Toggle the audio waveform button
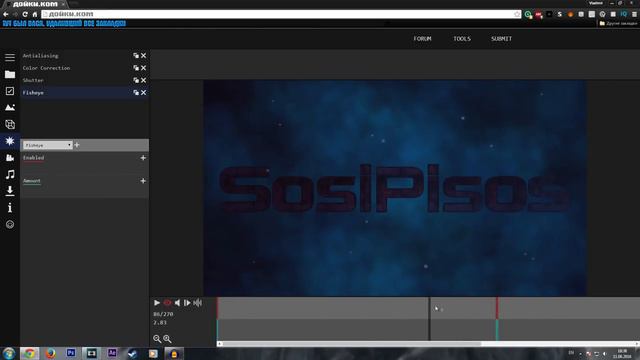The image size is (640, 360). pyautogui.click(x=198, y=303)
